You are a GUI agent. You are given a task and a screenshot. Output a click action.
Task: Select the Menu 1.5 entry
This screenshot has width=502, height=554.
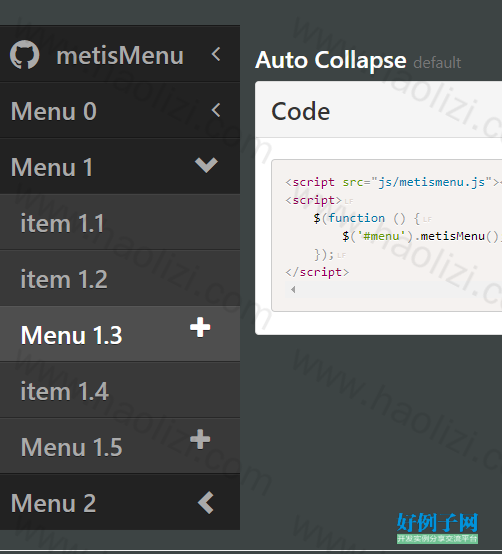point(120,446)
